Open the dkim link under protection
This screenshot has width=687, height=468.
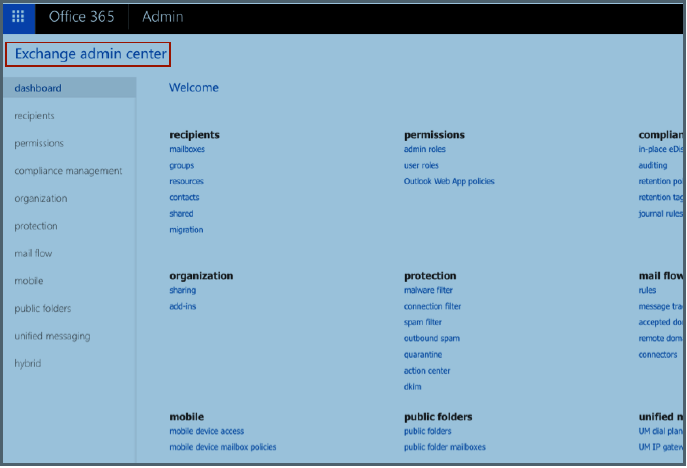[413, 387]
